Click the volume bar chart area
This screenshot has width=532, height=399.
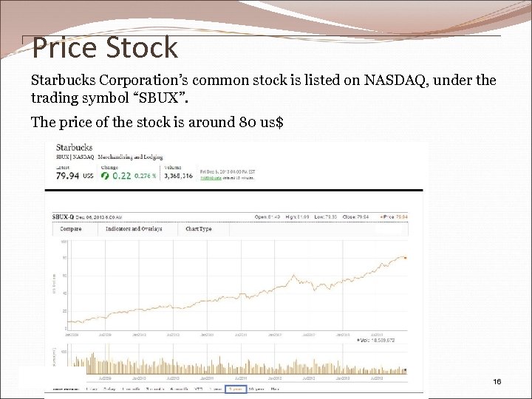pos(222,366)
